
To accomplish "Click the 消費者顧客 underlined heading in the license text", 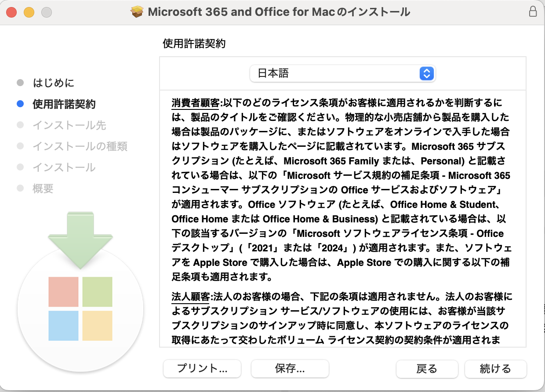I will click(x=195, y=103).
